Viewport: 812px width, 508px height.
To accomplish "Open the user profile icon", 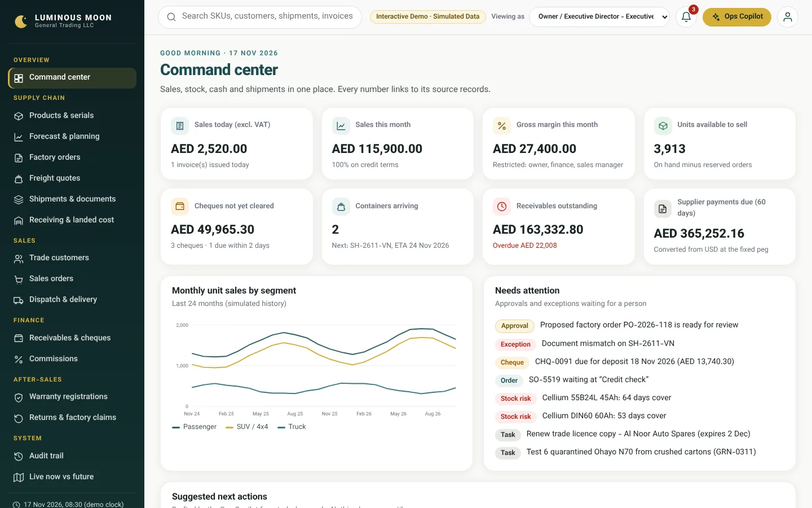I will tap(788, 17).
